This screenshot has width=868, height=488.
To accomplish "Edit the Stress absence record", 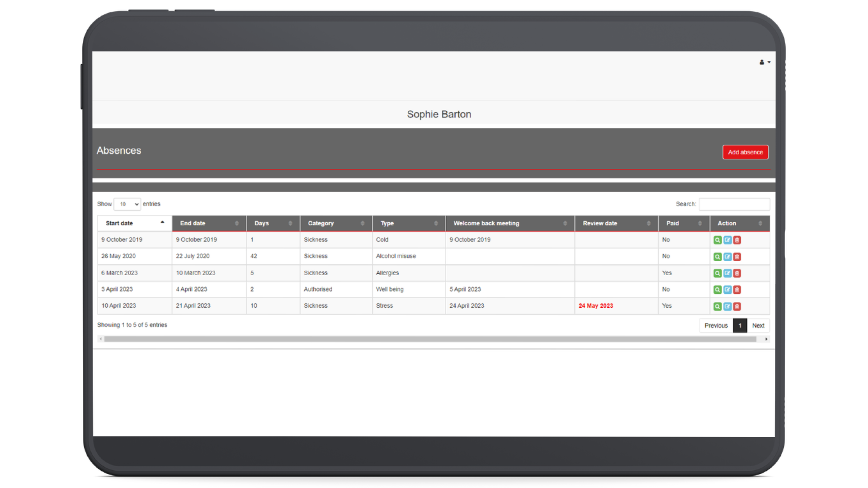I will click(727, 306).
